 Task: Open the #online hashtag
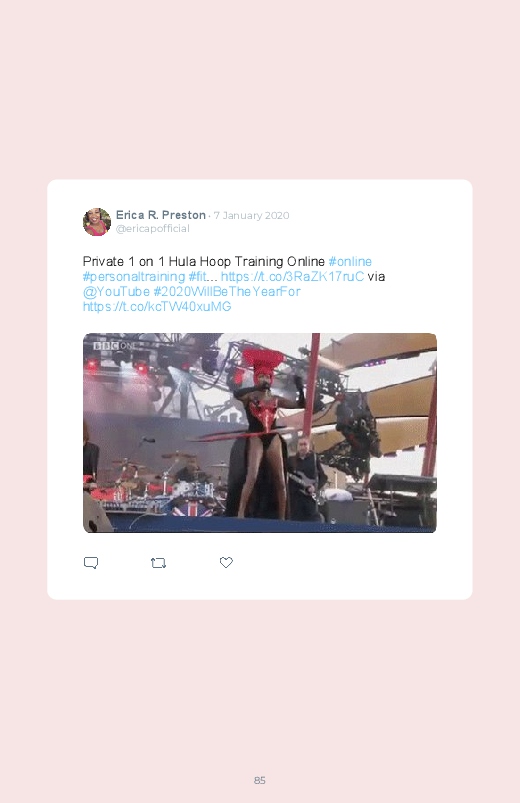[350, 262]
